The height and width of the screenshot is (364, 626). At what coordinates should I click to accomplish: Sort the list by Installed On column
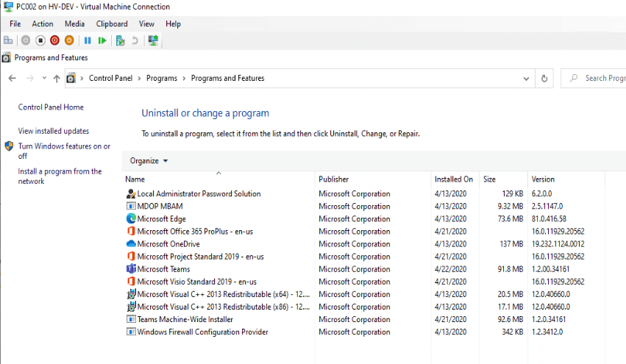pos(453,179)
